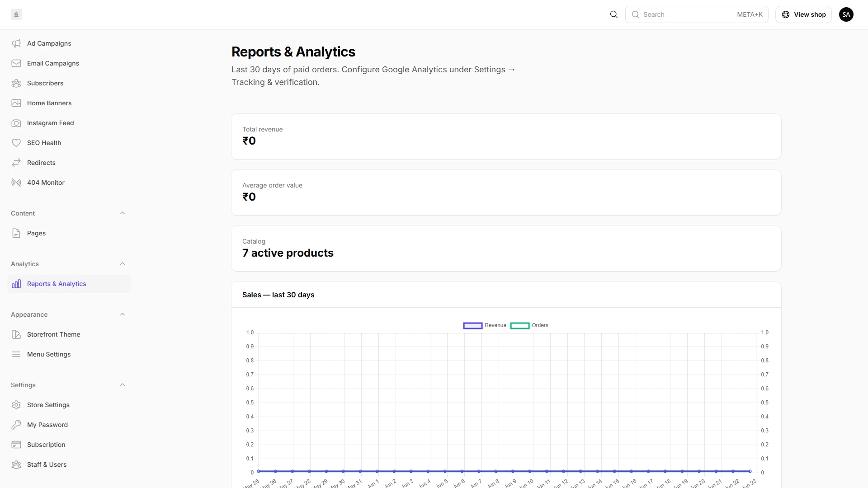This screenshot has height=488, width=868.
Task: Click the View shop button
Action: pos(803,14)
